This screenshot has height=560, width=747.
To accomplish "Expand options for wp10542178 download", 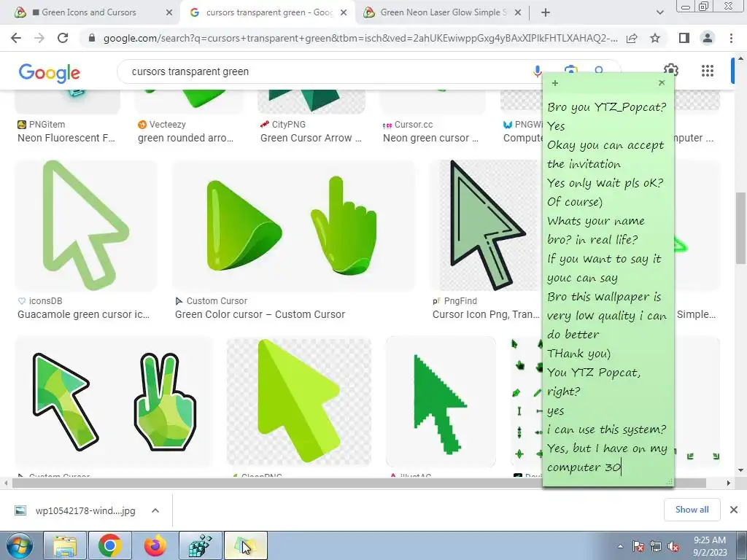I will click(x=155, y=511).
